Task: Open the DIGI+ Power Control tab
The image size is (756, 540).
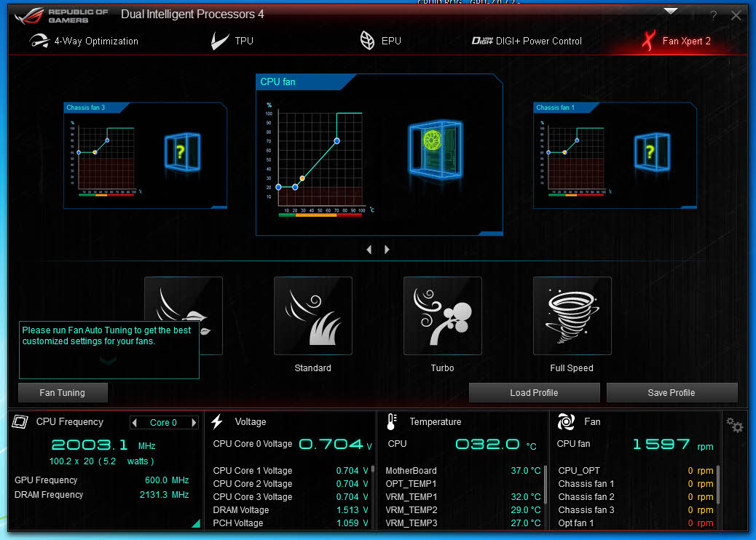Action: click(527, 41)
